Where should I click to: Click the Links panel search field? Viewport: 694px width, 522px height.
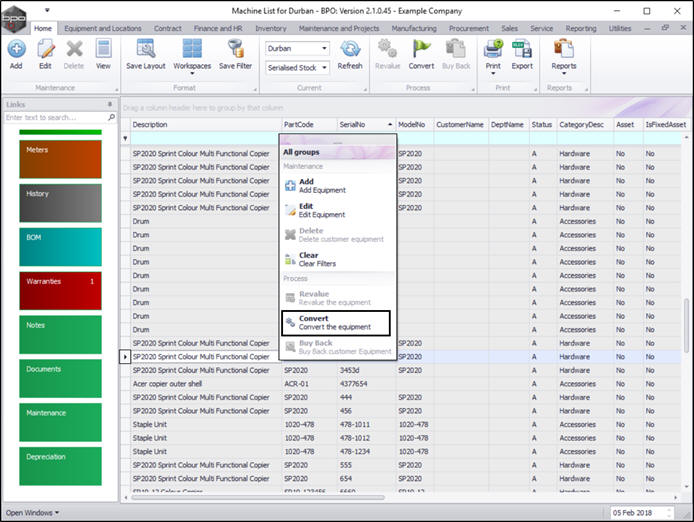tap(55, 117)
